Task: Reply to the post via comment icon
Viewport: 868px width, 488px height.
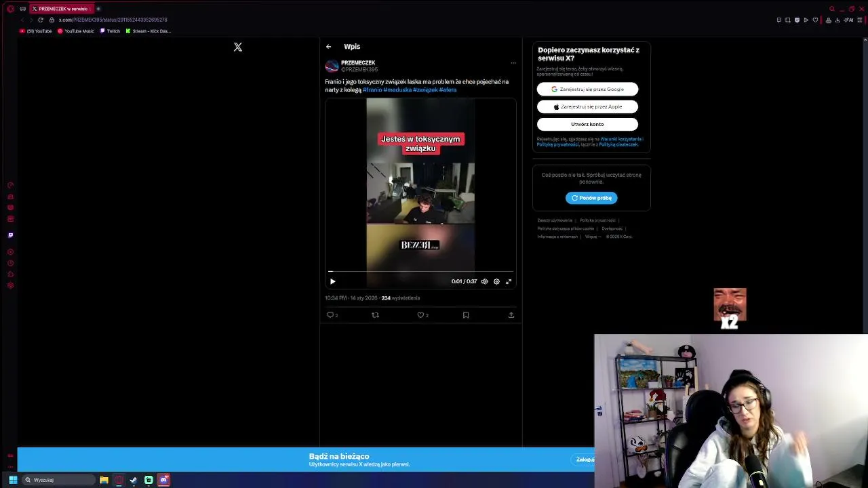Action: (330, 315)
